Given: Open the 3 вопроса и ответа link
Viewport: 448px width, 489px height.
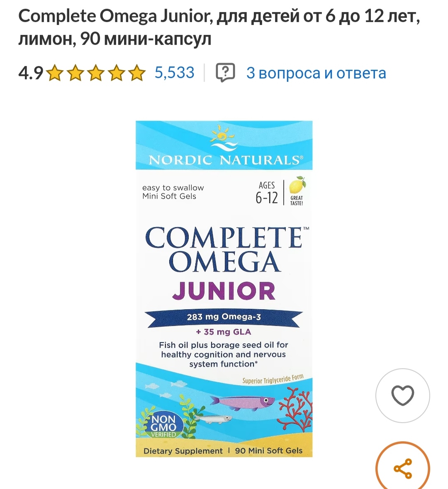Looking at the screenshot, I should 316,73.
